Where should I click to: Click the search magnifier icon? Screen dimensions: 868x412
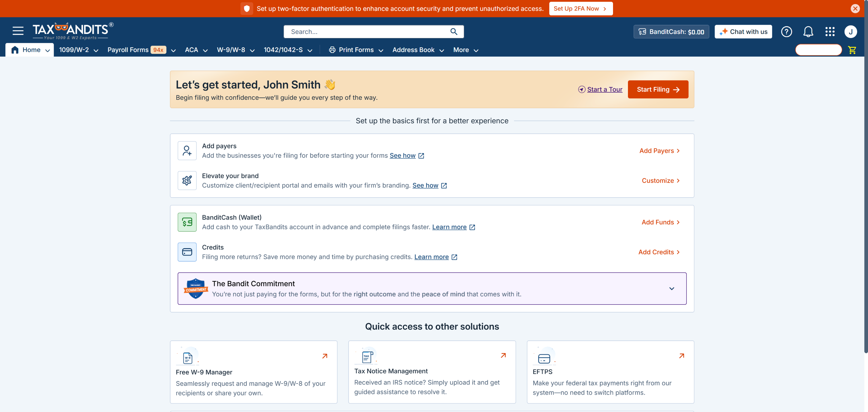(x=454, y=32)
